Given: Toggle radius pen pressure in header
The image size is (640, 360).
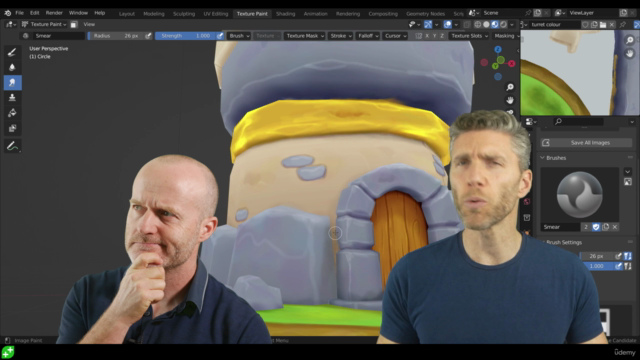Looking at the screenshot, I should tap(148, 36).
